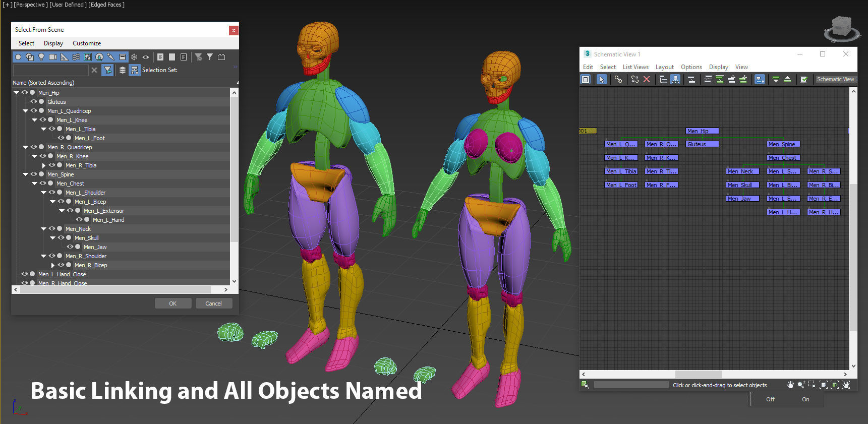Switch Schematic View to References Mode icon
This screenshot has width=868, height=424.
click(x=675, y=79)
